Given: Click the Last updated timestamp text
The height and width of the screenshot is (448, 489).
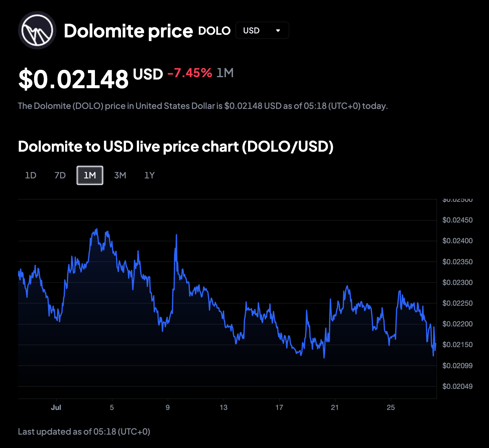Looking at the screenshot, I should click(84, 432).
